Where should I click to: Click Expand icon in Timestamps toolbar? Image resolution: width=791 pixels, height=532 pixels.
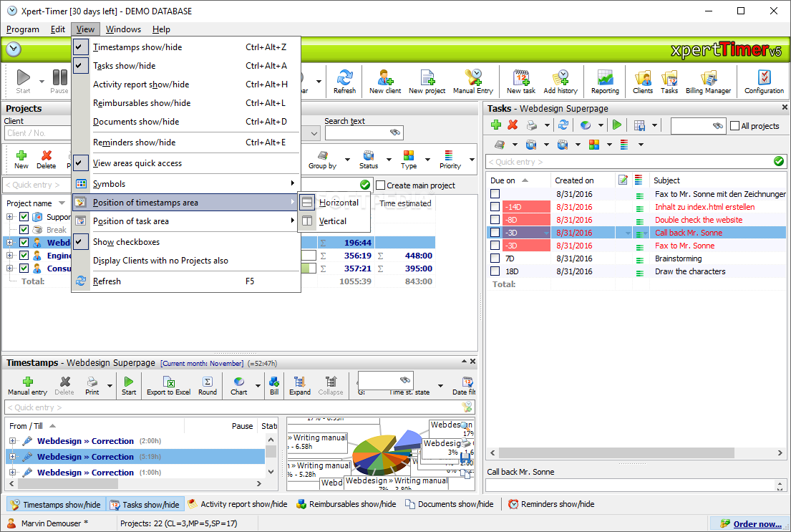coord(300,386)
